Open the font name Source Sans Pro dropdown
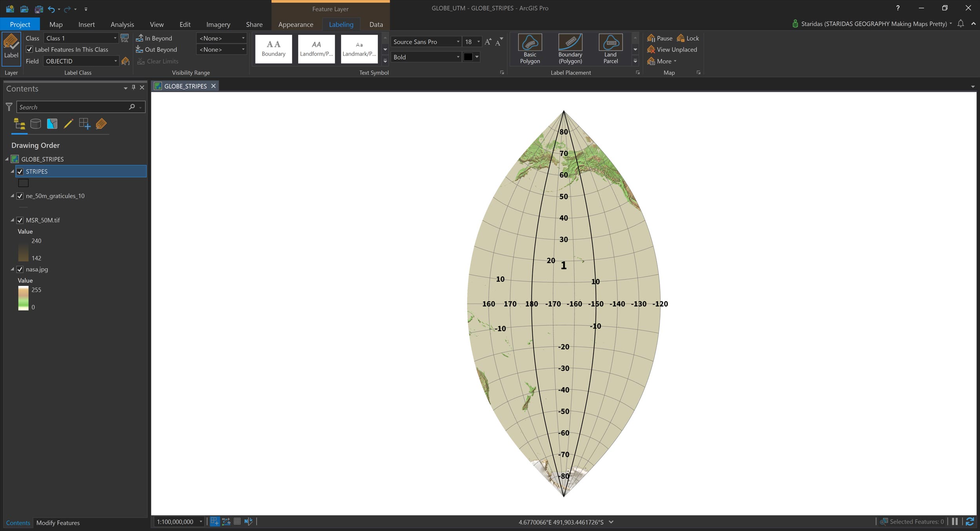The height and width of the screenshot is (531, 980). tap(457, 42)
